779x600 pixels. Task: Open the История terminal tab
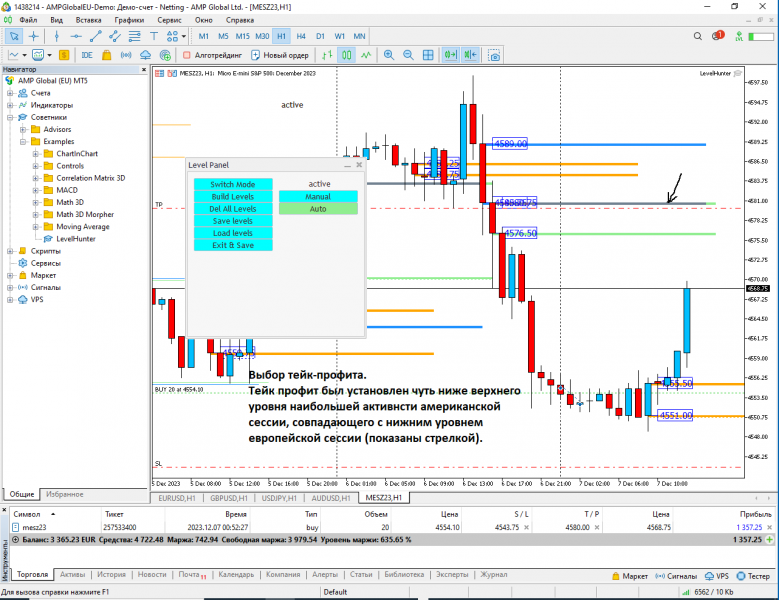[111, 575]
